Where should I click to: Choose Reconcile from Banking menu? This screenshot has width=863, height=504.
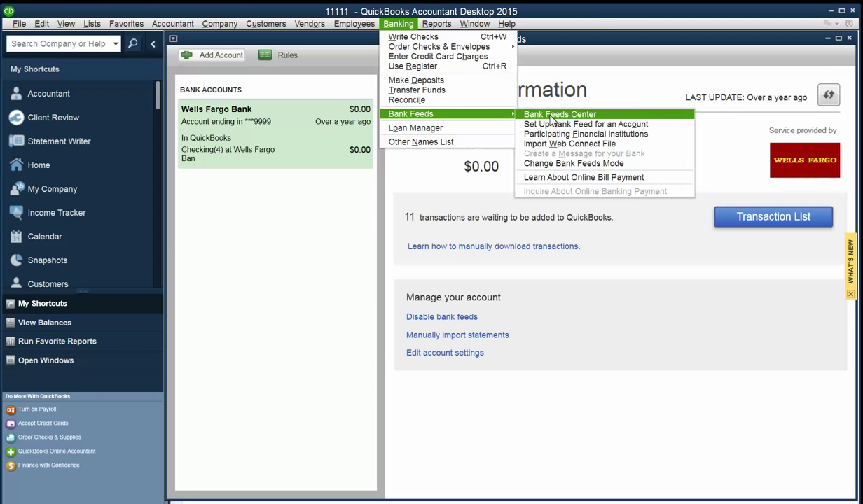[448, 100]
